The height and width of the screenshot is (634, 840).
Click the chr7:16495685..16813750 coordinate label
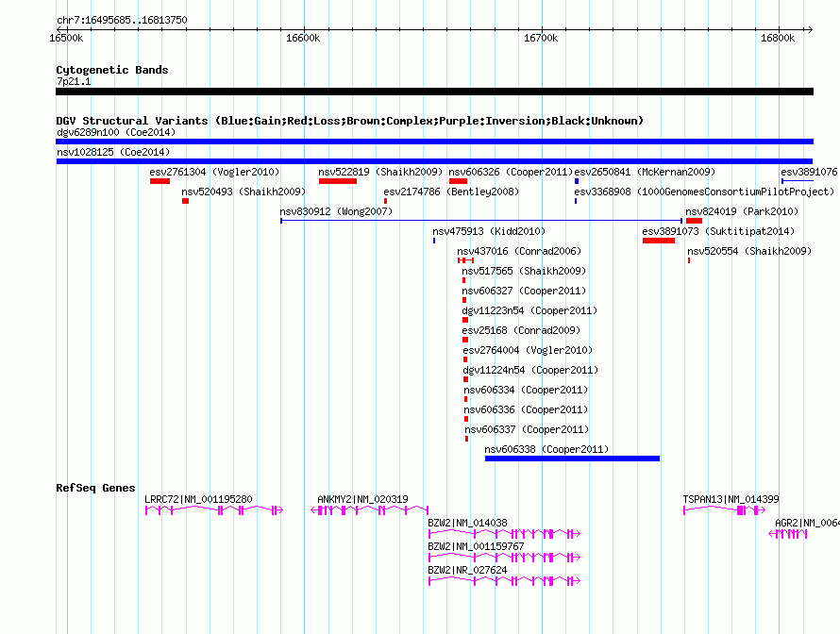(122, 20)
